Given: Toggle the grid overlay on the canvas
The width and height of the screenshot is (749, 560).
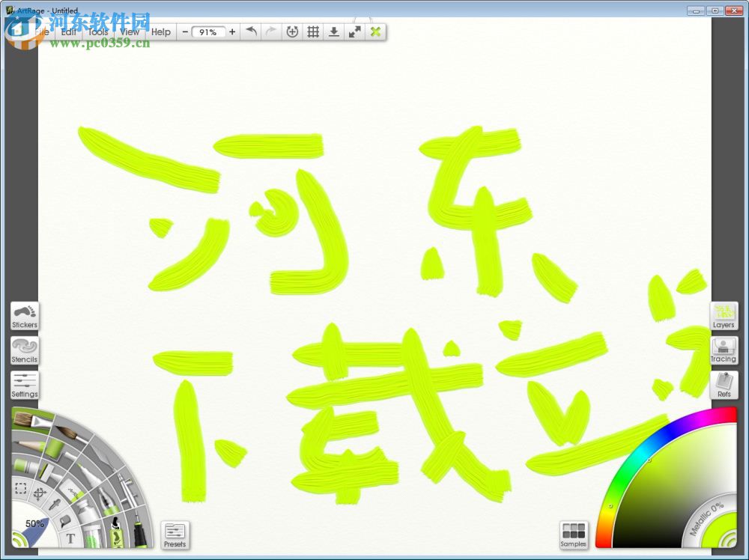Looking at the screenshot, I should point(312,31).
